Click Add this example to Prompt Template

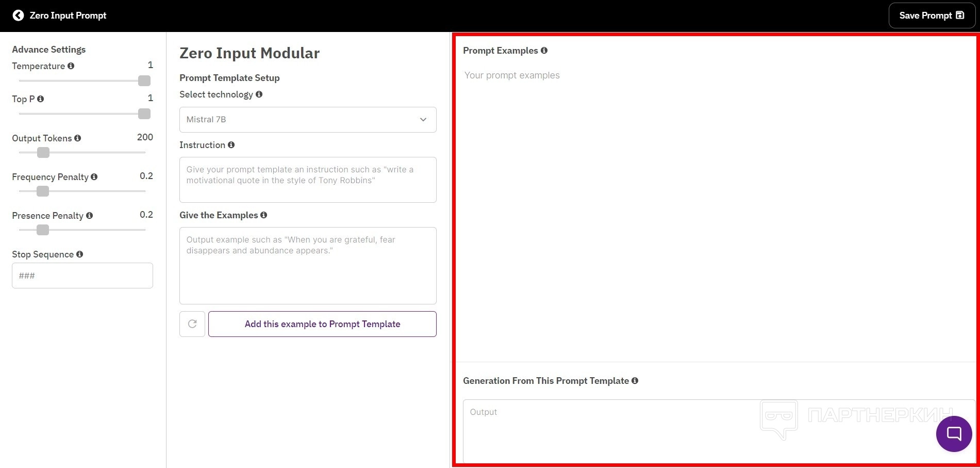(322, 324)
